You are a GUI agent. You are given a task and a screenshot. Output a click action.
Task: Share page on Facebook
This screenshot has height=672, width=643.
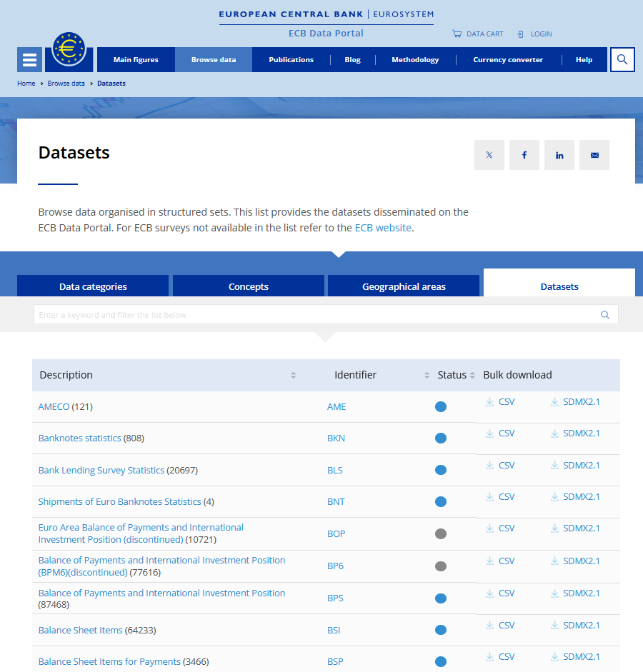click(x=524, y=155)
